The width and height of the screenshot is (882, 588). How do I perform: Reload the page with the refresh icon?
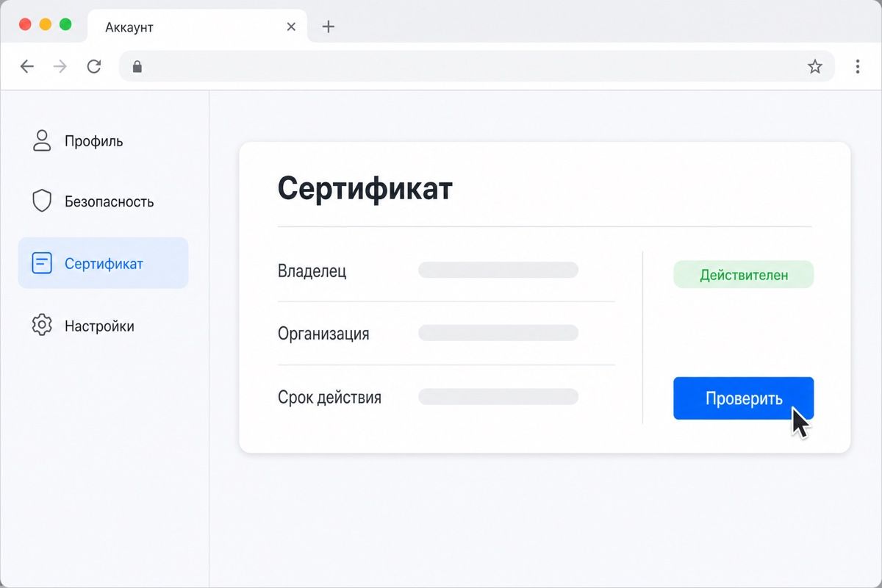tap(94, 67)
